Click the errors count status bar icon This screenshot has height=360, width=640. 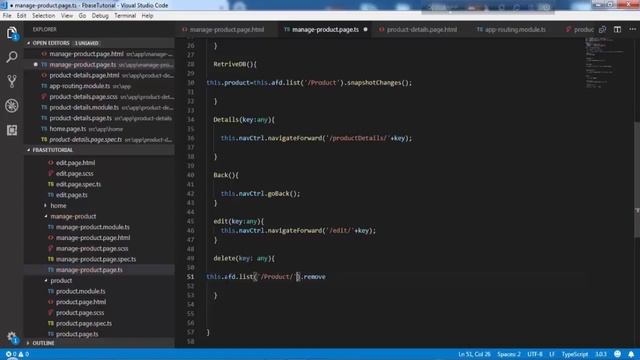pos(11,354)
